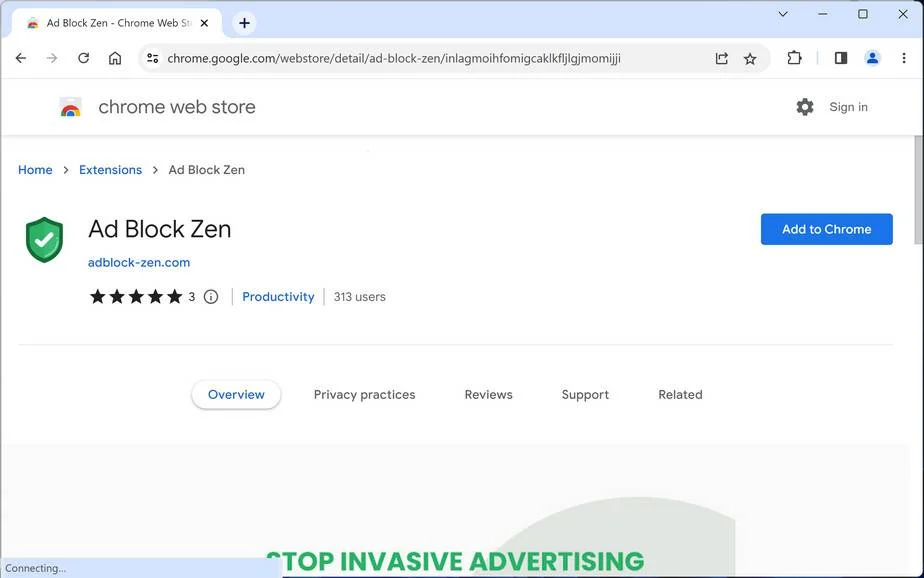
Task: Click the URL in the address bar
Action: coord(394,58)
